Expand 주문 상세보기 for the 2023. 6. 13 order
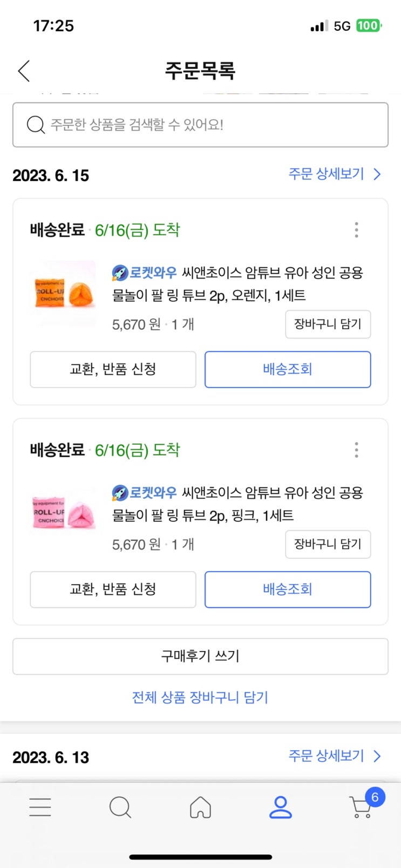Screen dimensions: 401x868 click(335, 756)
